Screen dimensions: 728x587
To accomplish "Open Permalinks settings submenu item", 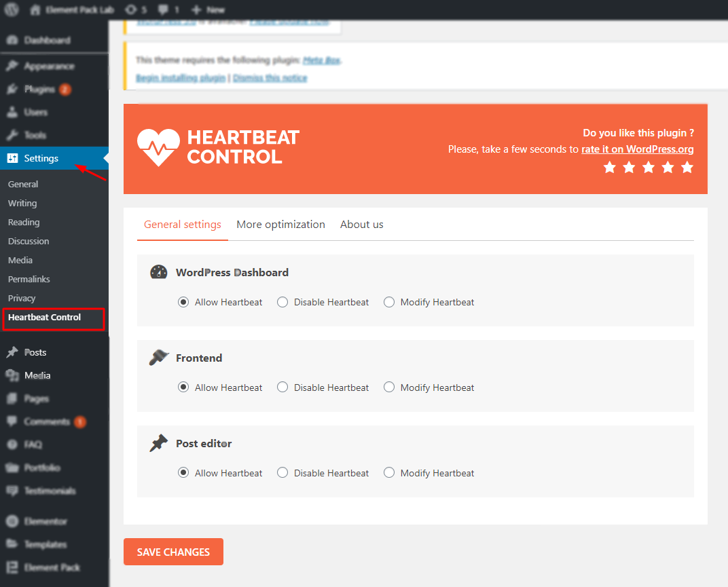I will (x=29, y=279).
